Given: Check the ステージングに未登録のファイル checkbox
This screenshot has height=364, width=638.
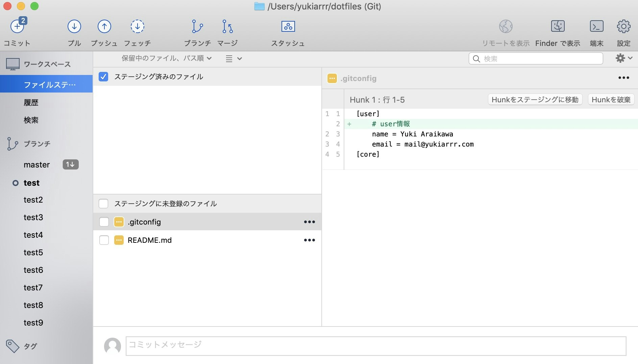Looking at the screenshot, I should 103,204.
